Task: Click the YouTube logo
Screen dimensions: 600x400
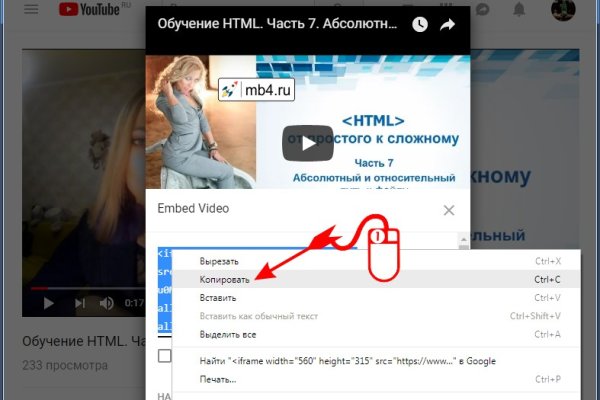Action: (x=90, y=10)
